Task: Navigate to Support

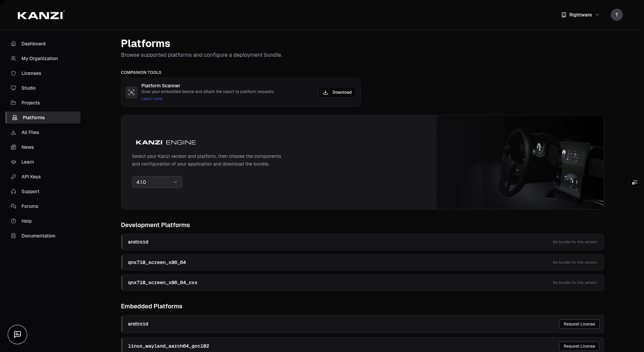Action: 43,191
